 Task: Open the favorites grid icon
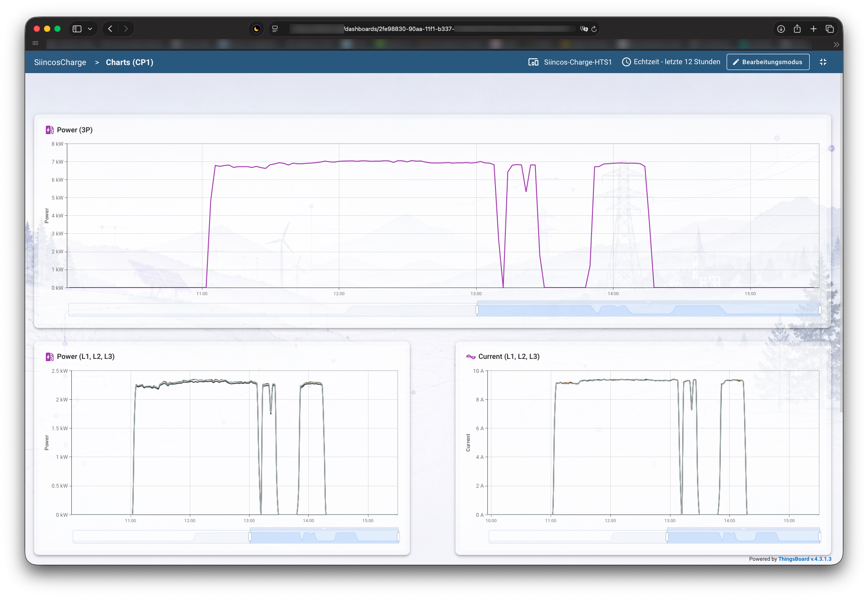[x=35, y=43]
